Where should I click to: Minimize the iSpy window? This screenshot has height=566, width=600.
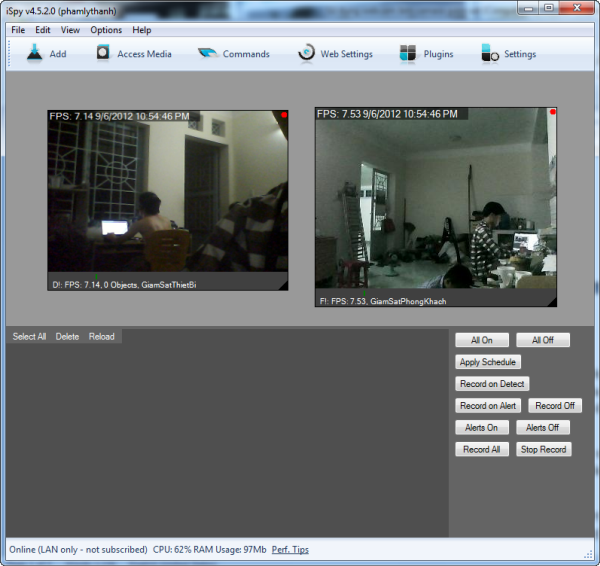click(x=528, y=8)
